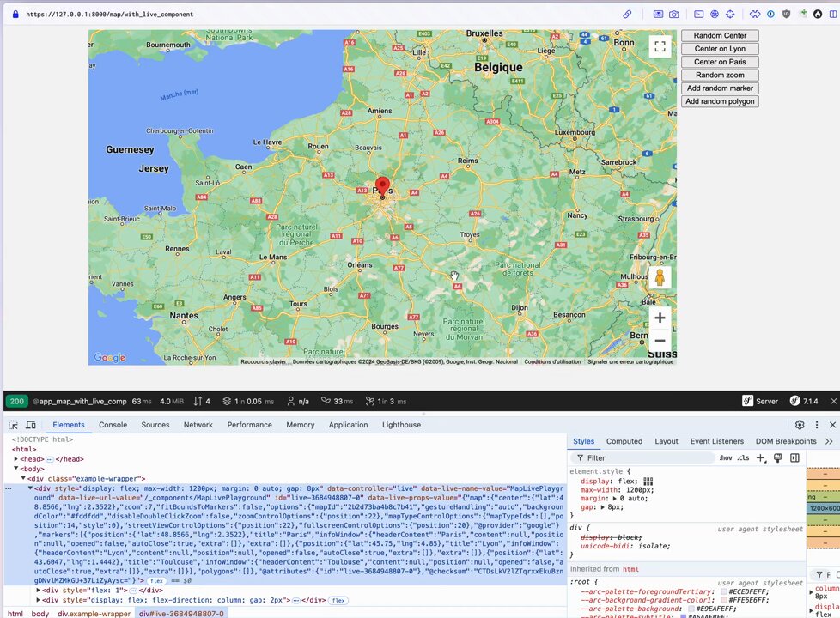
Task: Activate the DevTools element picker icon
Action: pyautogui.click(x=14, y=425)
